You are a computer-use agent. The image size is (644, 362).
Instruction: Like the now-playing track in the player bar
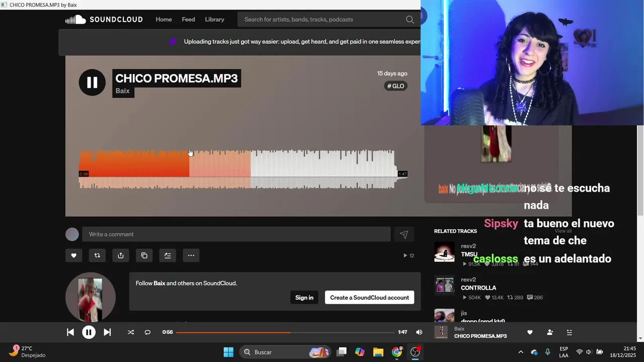point(530,332)
